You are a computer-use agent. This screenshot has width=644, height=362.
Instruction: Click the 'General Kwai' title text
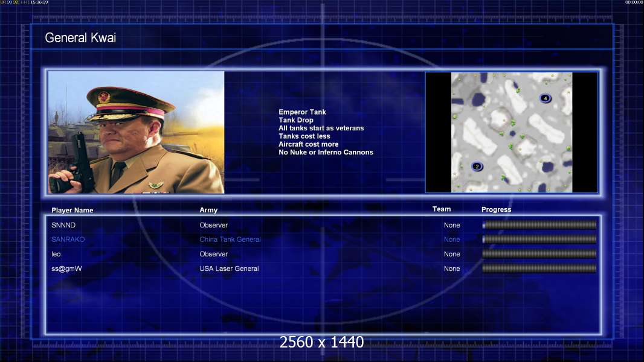coord(80,38)
